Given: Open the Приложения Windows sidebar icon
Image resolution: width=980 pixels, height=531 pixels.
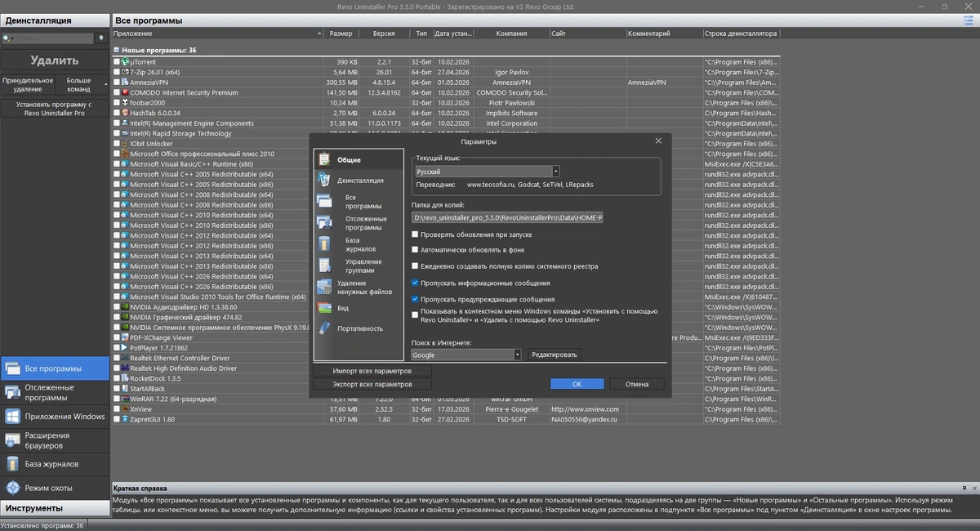Looking at the screenshot, I should [x=12, y=417].
